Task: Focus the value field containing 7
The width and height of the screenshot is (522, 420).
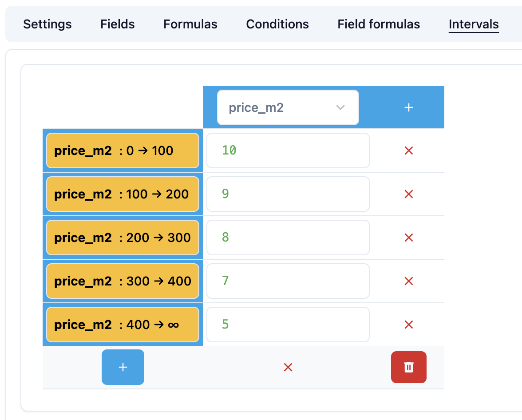Action: click(288, 281)
